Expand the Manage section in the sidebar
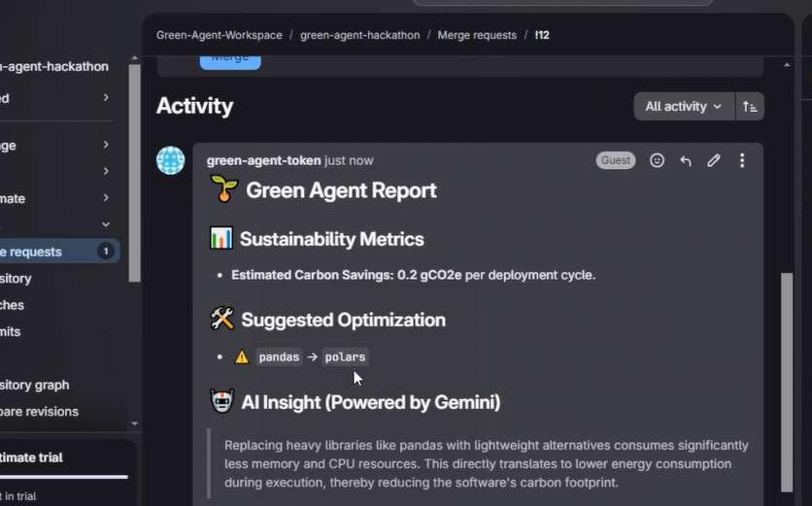 pos(106,146)
